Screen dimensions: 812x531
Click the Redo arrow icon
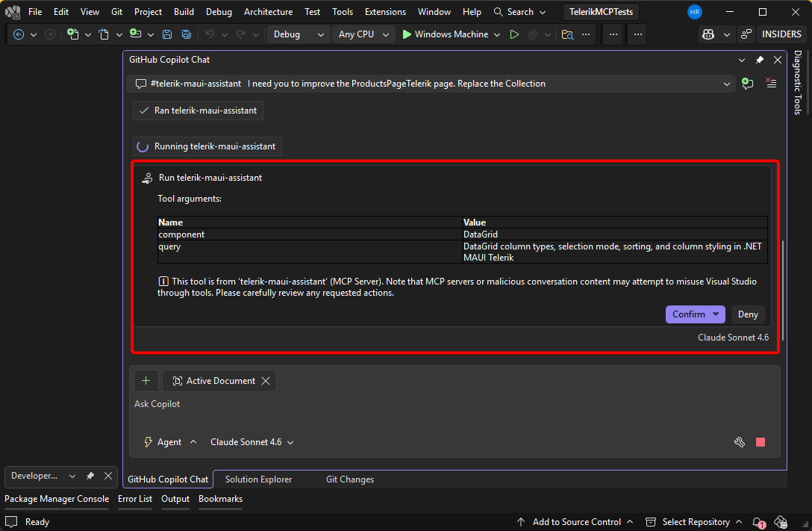241,34
